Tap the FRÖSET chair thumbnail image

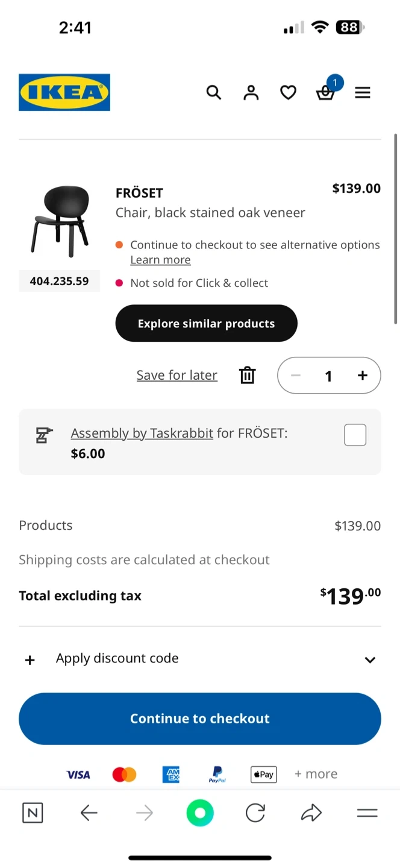point(60,221)
